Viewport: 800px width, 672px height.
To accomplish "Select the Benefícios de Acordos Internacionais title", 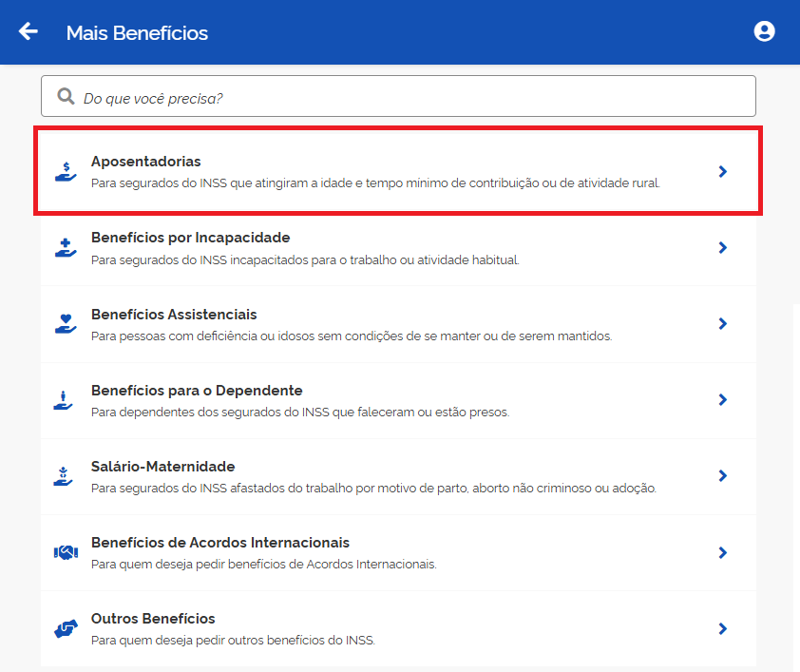I will [220, 543].
